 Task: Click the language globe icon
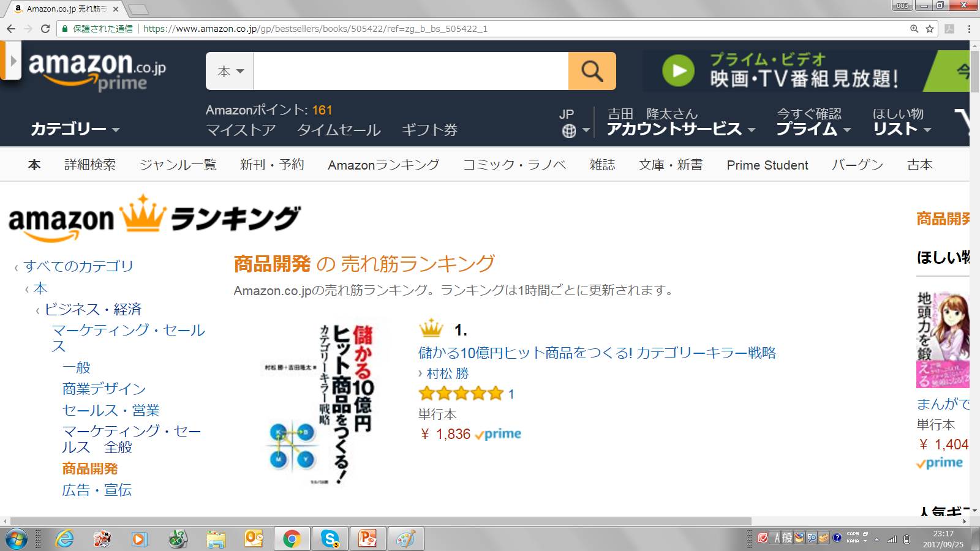tap(569, 130)
